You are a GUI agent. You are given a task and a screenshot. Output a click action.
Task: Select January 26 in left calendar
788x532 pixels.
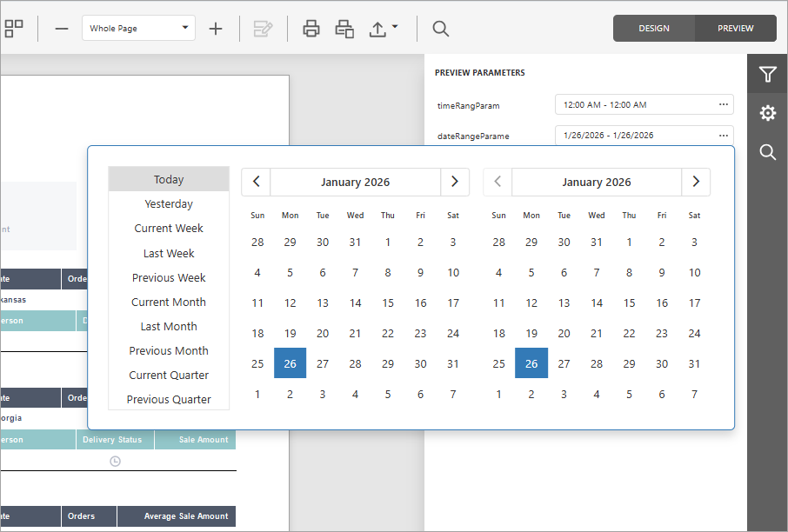coord(290,363)
